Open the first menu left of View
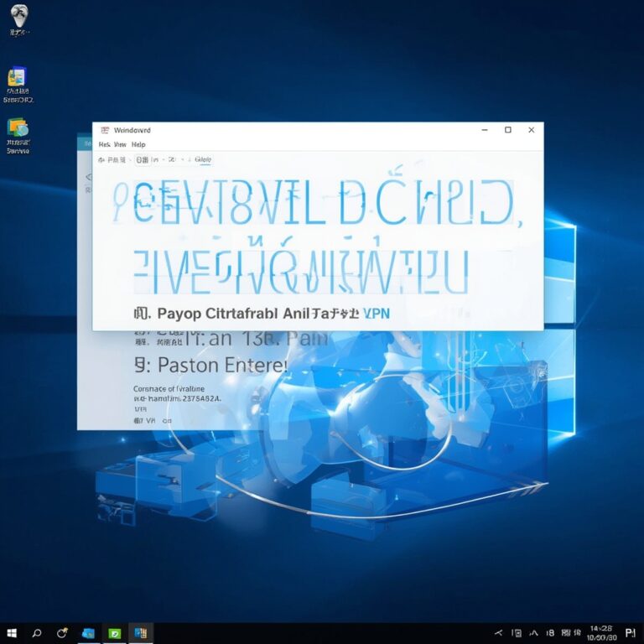This screenshot has width=644, height=644. [x=104, y=144]
